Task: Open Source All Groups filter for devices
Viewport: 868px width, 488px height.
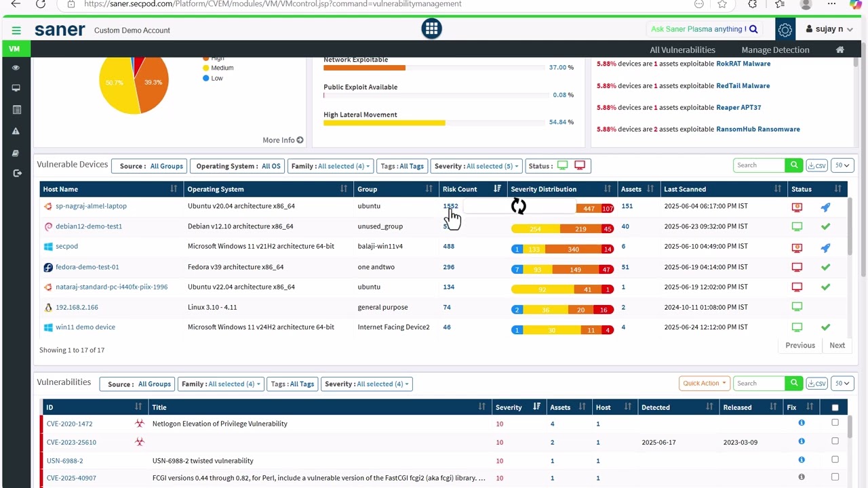Action: click(149, 166)
